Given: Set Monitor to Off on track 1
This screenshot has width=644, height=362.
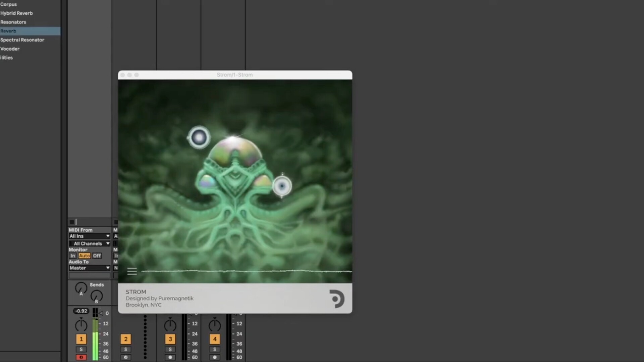Looking at the screenshot, I should [97, 256].
